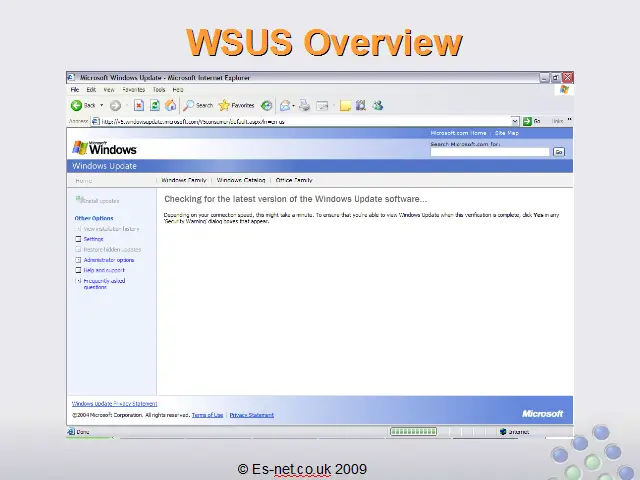
Task: Click the Mail envelope toolbar icon
Action: tap(285, 106)
